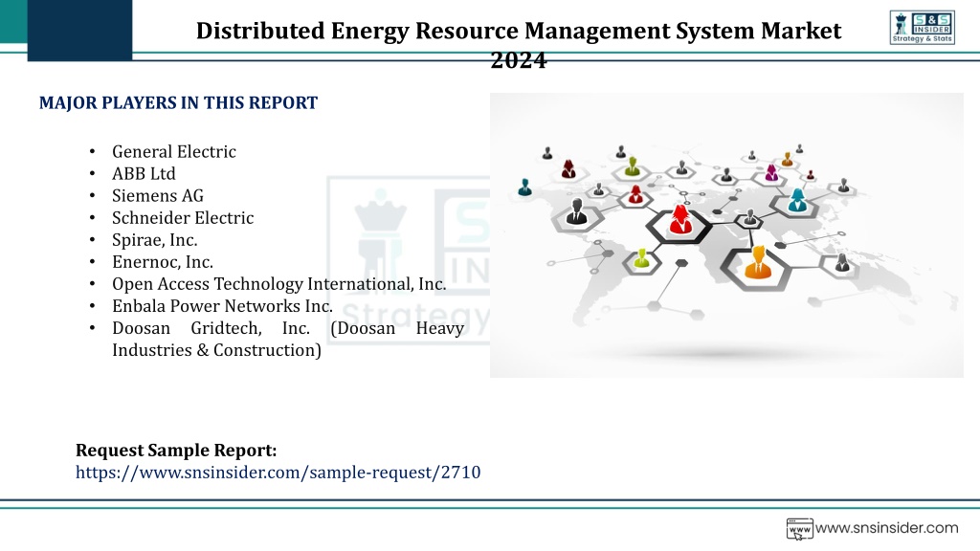Click the "General Electric" list item
The image size is (980, 551).
[174, 152]
